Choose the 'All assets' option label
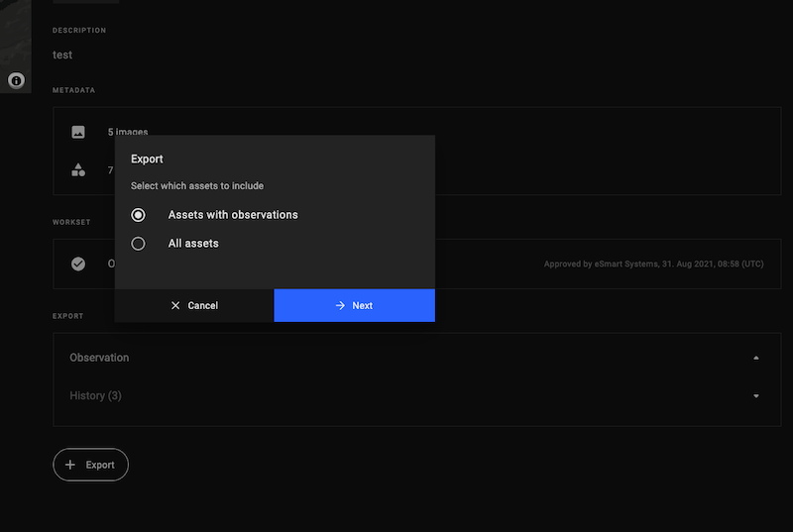This screenshot has height=532, width=793. pyautogui.click(x=193, y=244)
